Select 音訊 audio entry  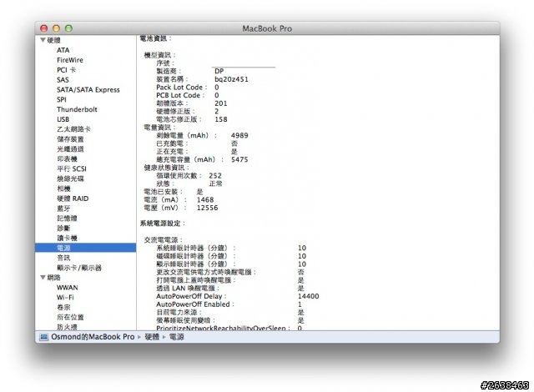(63, 258)
